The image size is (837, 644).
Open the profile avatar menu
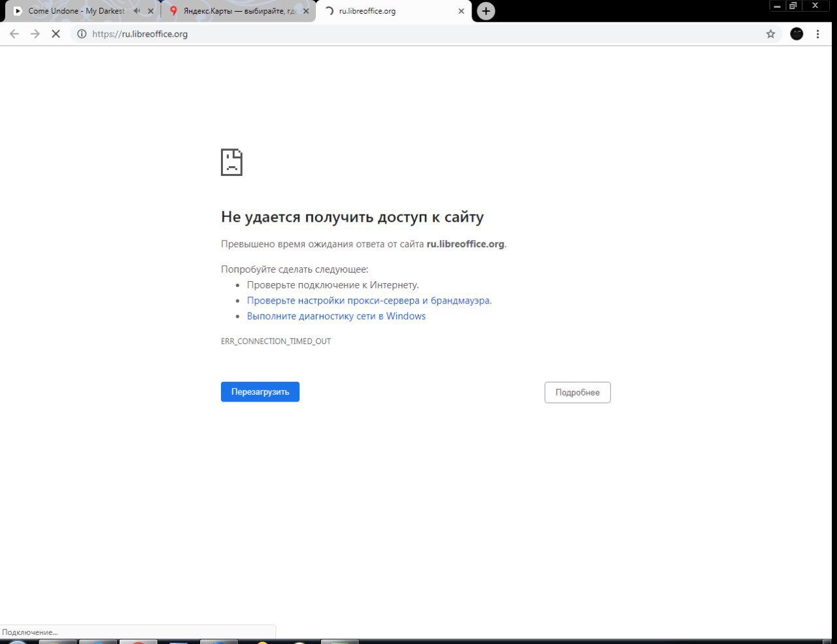click(796, 34)
